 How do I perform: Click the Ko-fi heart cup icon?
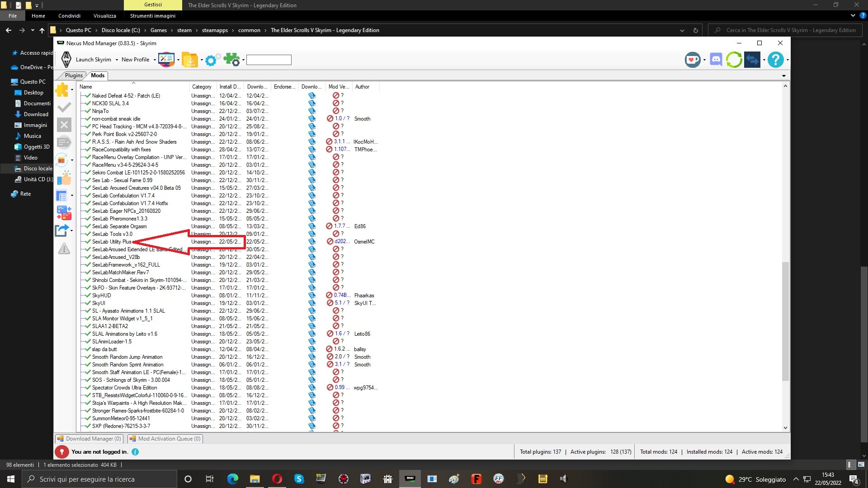pos(692,60)
